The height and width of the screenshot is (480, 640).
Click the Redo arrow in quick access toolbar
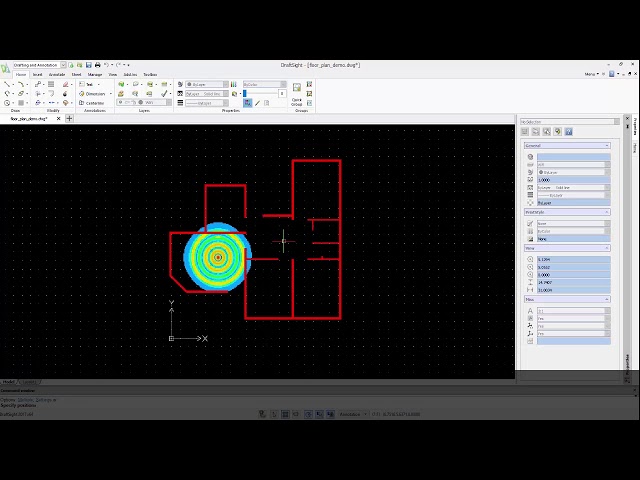(119, 65)
